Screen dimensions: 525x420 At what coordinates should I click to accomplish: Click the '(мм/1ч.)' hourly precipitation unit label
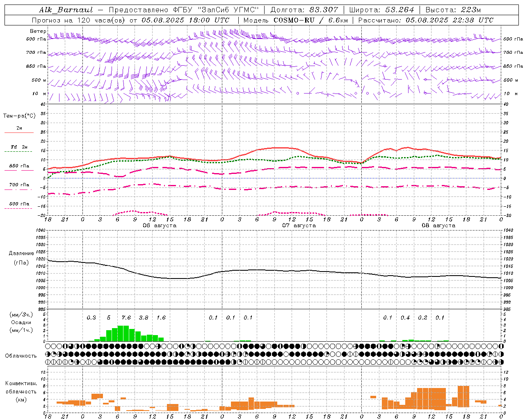21,330
